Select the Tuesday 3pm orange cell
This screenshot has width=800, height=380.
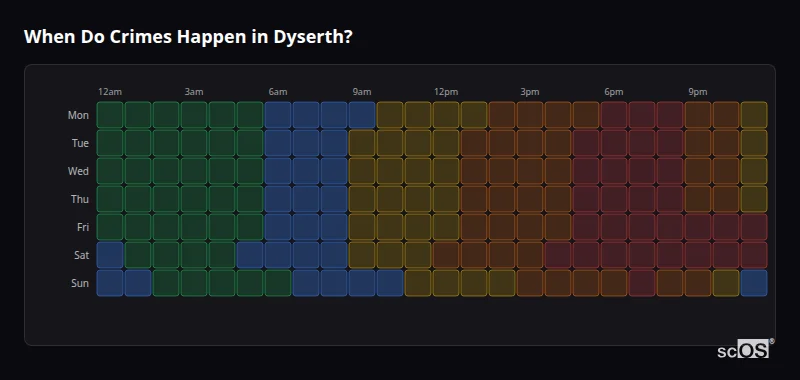530,143
